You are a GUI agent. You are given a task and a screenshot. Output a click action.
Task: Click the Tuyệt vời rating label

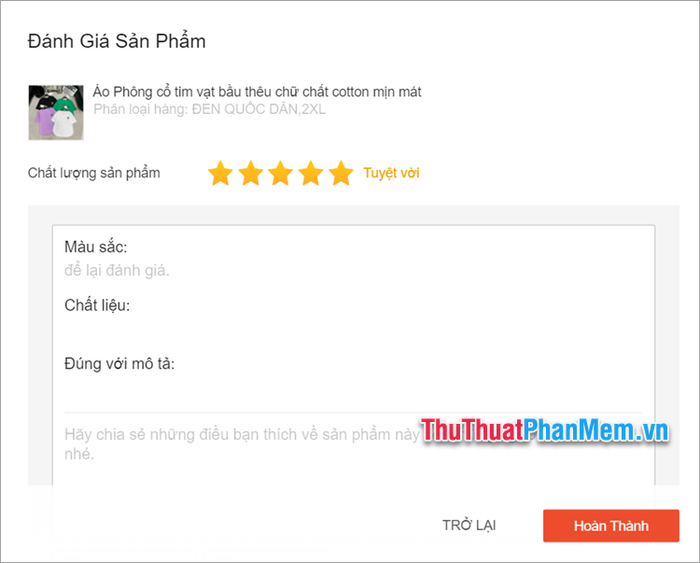pos(392,173)
